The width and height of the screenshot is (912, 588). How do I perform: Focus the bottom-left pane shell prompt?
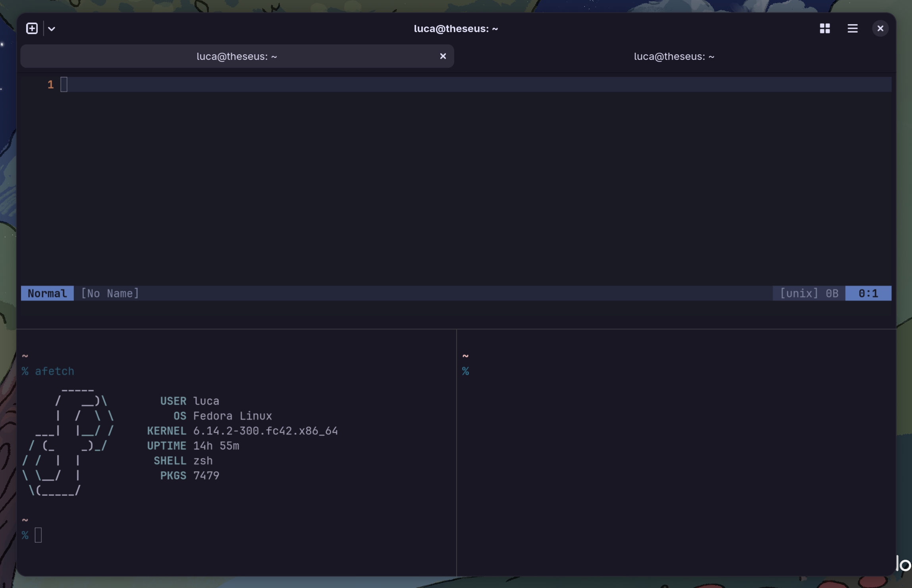[x=32, y=536]
